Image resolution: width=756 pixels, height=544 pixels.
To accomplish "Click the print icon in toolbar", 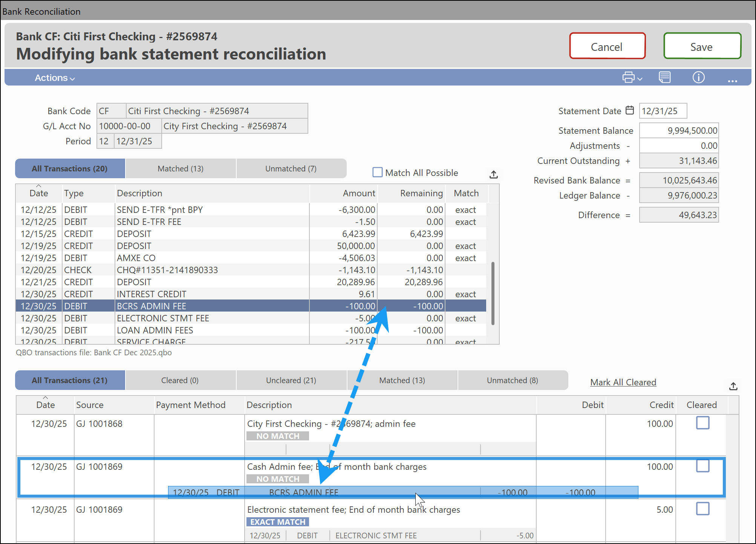I will click(x=628, y=78).
